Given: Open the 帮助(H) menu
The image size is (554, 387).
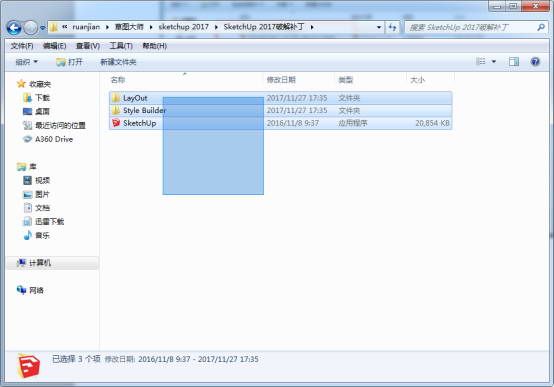Looking at the screenshot, I should [x=154, y=46].
